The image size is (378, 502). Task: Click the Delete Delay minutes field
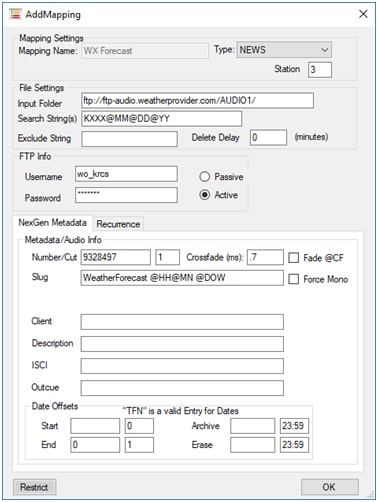pos(268,137)
